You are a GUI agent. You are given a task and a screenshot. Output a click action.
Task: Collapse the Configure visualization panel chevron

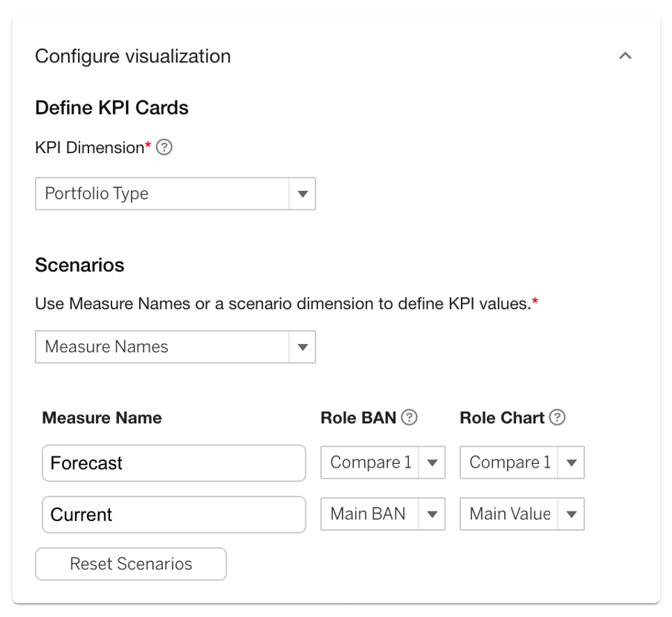click(625, 56)
